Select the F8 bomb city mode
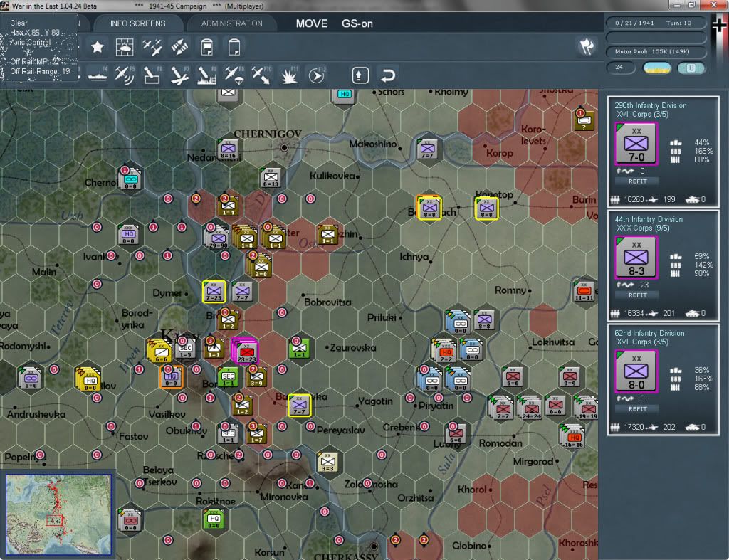The height and width of the screenshot is (560, 729). point(207,75)
